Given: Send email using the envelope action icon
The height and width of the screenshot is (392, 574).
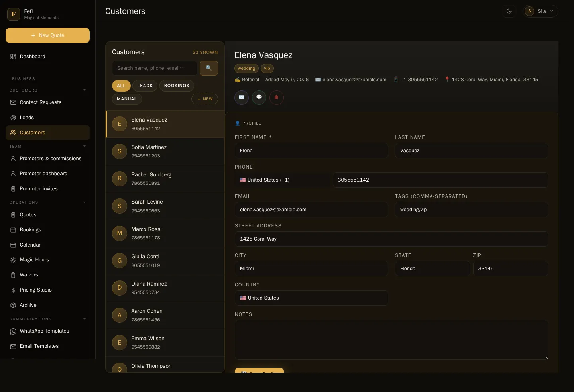Looking at the screenshot, I should pos(242,97).
